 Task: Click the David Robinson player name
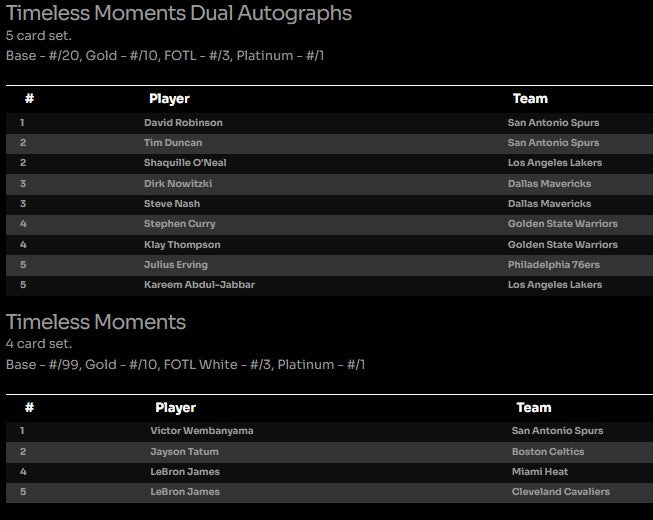pos(183,123)
